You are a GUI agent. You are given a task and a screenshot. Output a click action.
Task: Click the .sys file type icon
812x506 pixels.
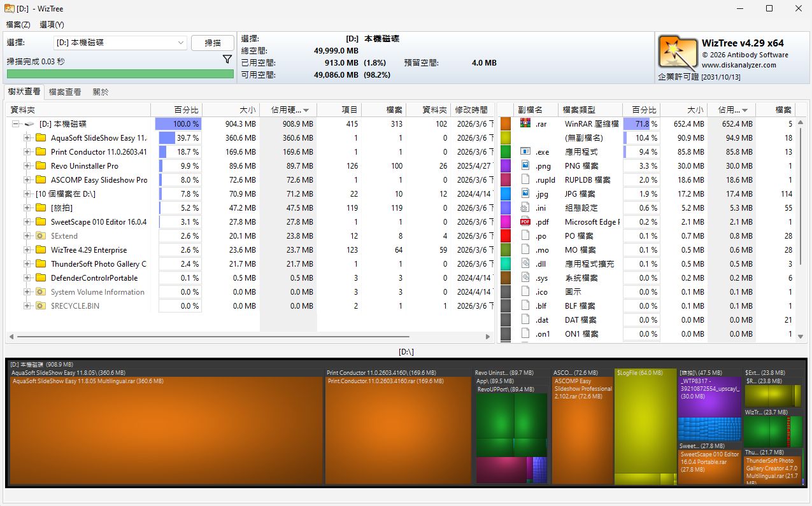pyautogui.click(x=525, y=278)
